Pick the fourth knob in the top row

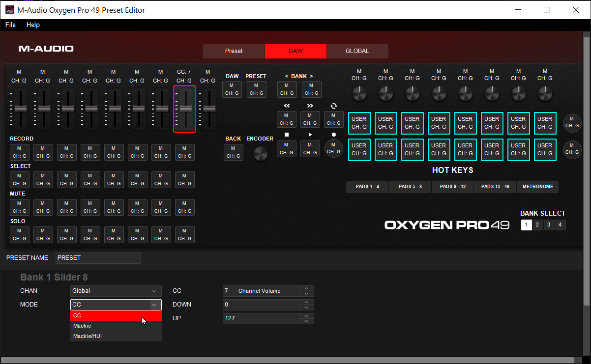tap(439, 92)
